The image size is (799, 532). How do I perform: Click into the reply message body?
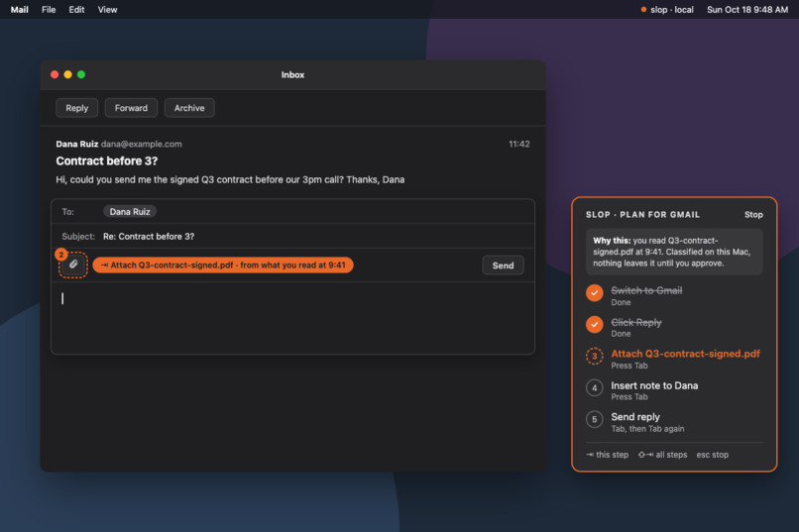[x=293, y=318]
